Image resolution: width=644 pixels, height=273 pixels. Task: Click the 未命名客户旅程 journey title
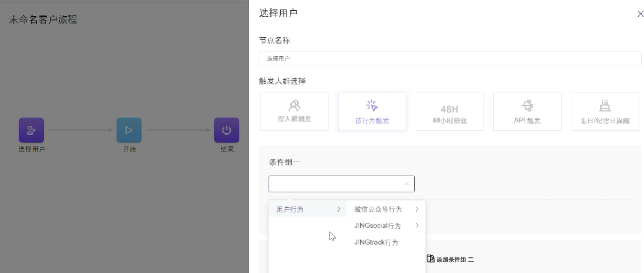coord(43,20)
